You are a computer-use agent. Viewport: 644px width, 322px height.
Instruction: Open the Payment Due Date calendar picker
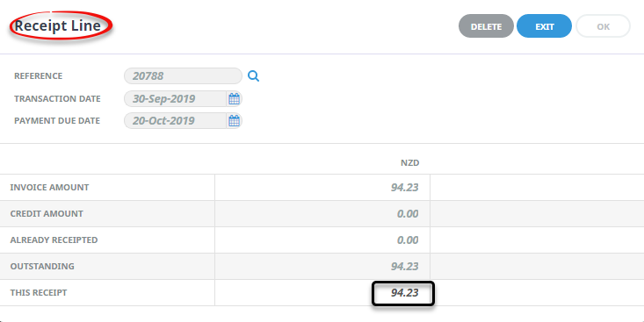pos(234,121)
